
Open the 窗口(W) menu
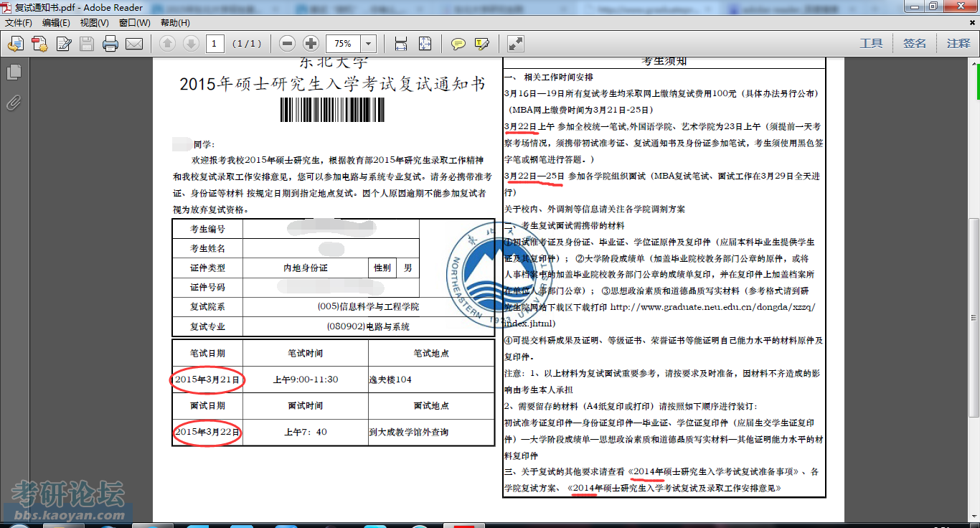[x=135, y=23]
